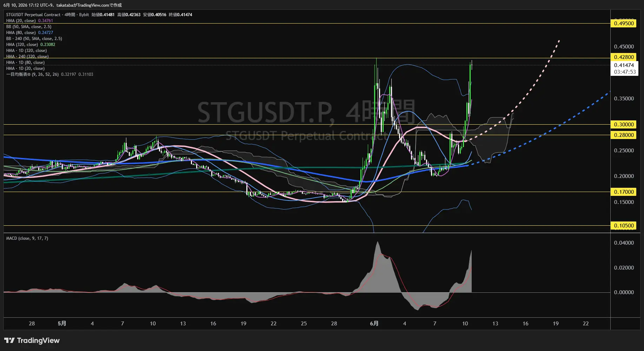Click the 安値0.40516 low value
The image size is (644, 351).
click(154, 15)
